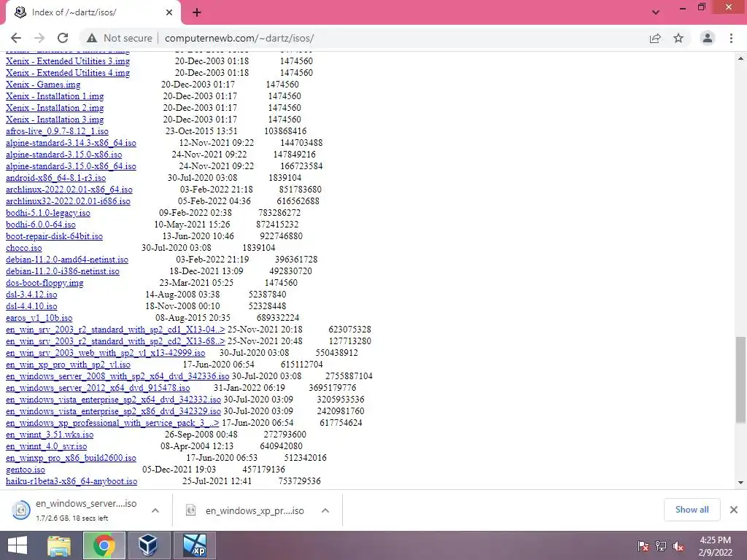Open dsl-4.4.10.iso link
This screenshot has width=747, height=560.
[x=31, y=306]
